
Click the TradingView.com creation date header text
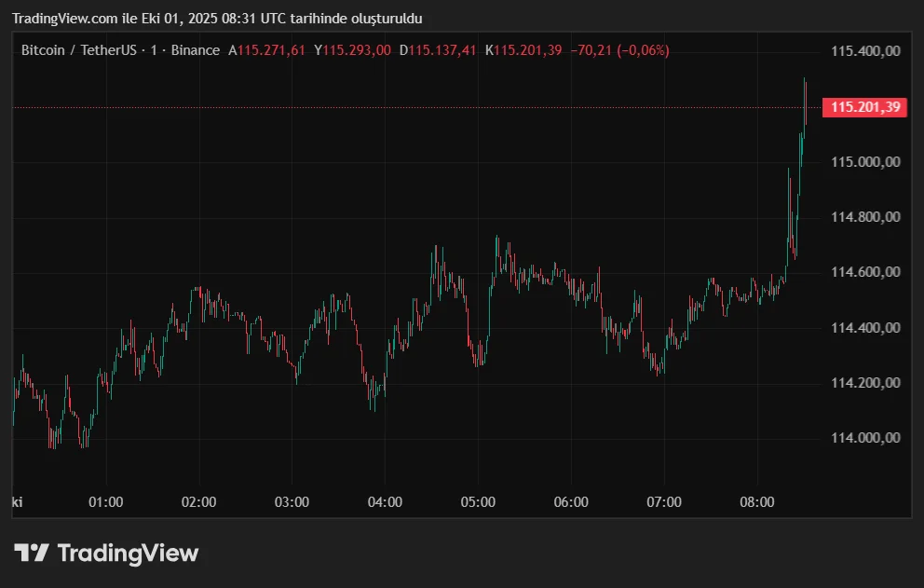pyautogui.click(x=216, y=19)
